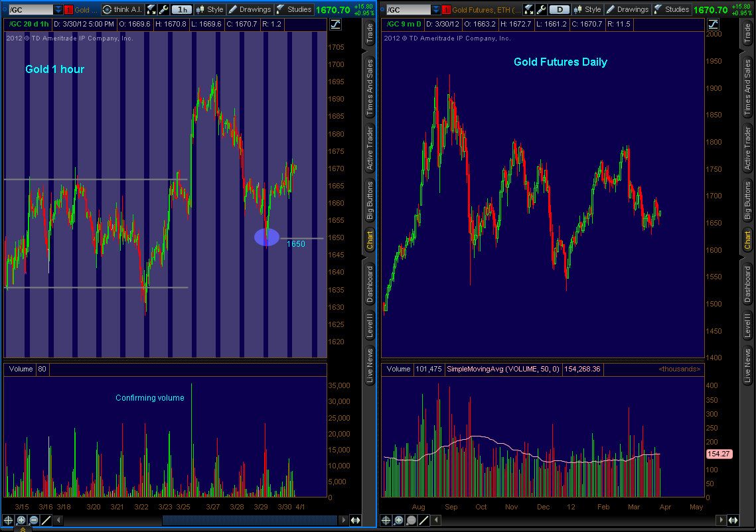Select the line drawing tool on left chart
756x532 pixels.
click(46, 521)
